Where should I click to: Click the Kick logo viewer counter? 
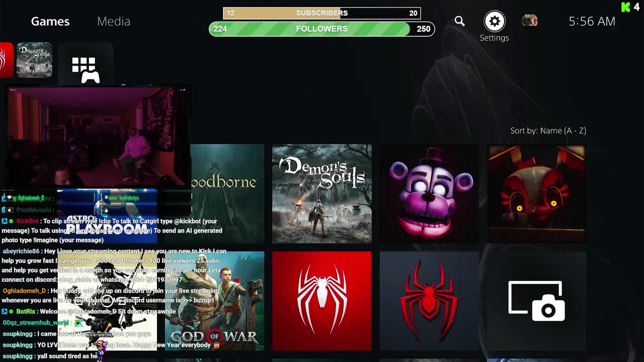point(630,7)
